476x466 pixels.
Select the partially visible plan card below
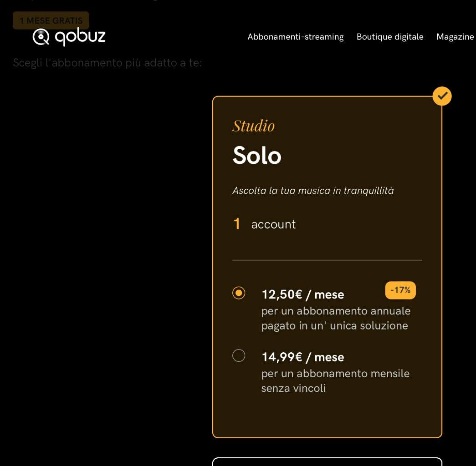(327, 461)
